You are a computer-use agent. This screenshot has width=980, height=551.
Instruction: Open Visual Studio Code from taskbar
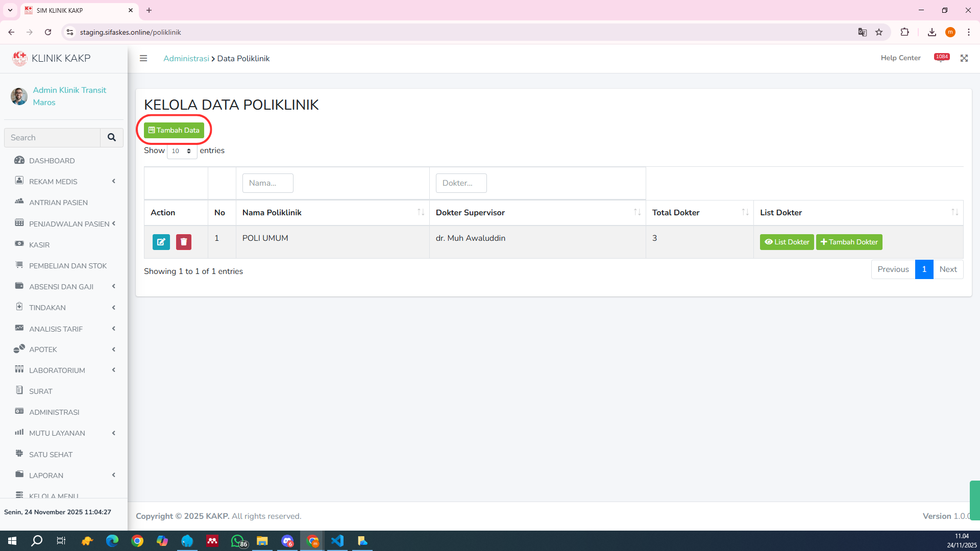coord(337,541)
